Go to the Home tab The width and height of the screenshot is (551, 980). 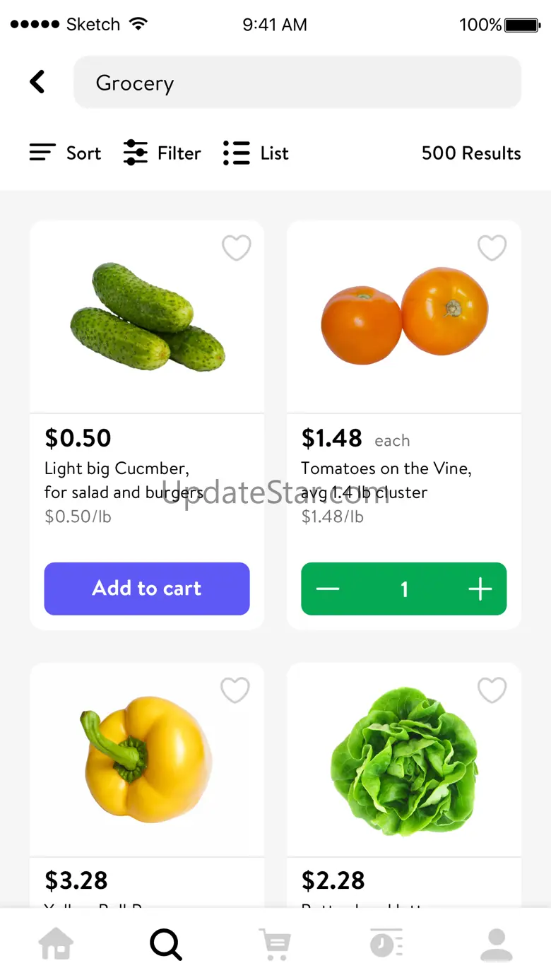tap(56, 944)
